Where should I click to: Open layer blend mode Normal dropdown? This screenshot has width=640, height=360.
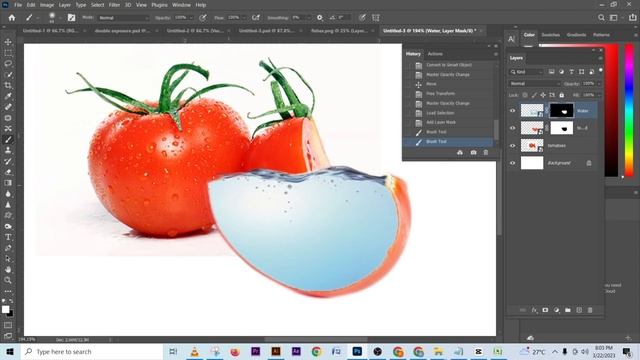(x=535, y=84)
